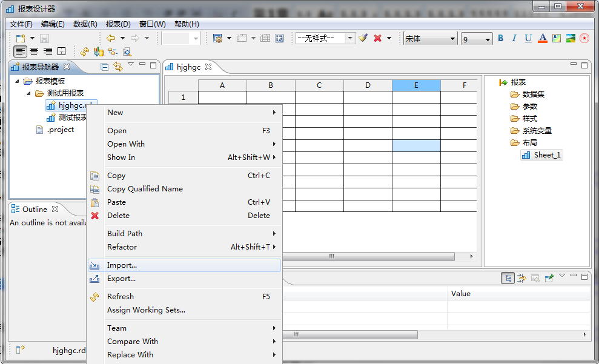Maximize the editor area panel
Image resolution: width=599 pixels, height=364 pixels.
click(584, 65)
